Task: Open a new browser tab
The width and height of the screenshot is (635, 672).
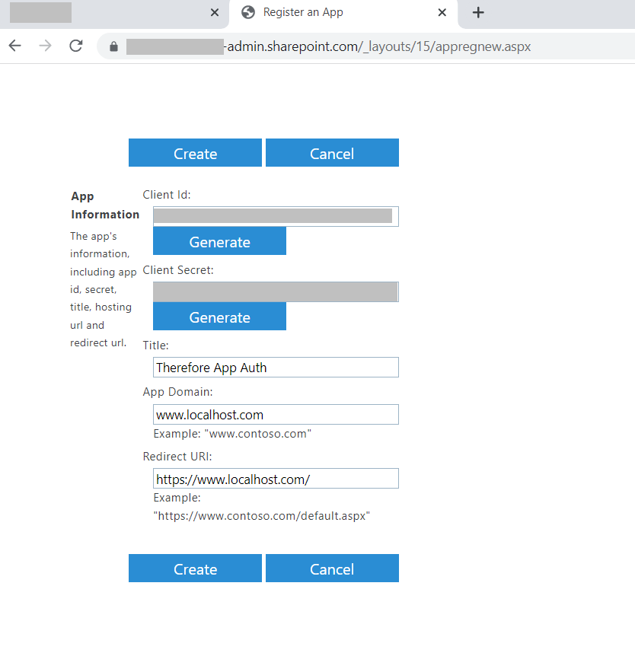Action: [x=478, y=13]
